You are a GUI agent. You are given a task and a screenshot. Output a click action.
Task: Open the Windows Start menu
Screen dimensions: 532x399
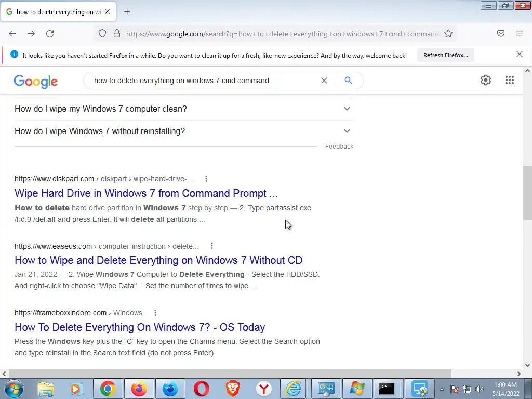click(14, 389)
